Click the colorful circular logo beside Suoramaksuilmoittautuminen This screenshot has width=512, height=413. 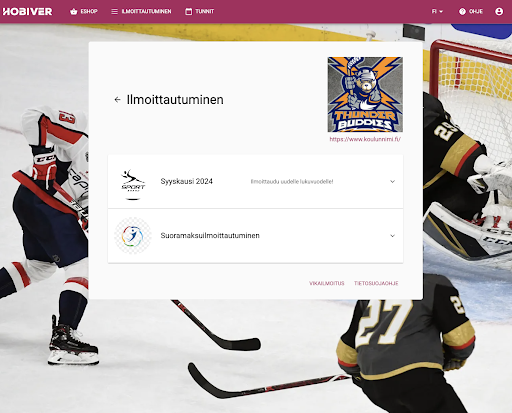(133, 236)
